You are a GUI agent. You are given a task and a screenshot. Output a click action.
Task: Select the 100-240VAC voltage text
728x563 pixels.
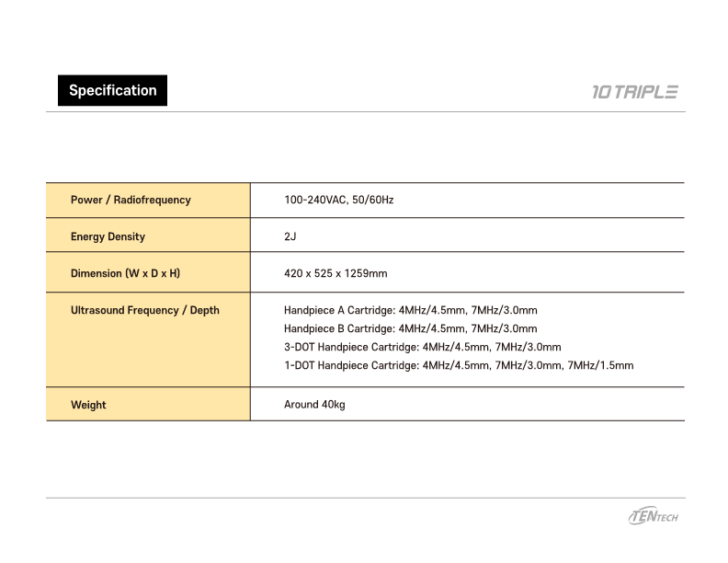point(314,200)
